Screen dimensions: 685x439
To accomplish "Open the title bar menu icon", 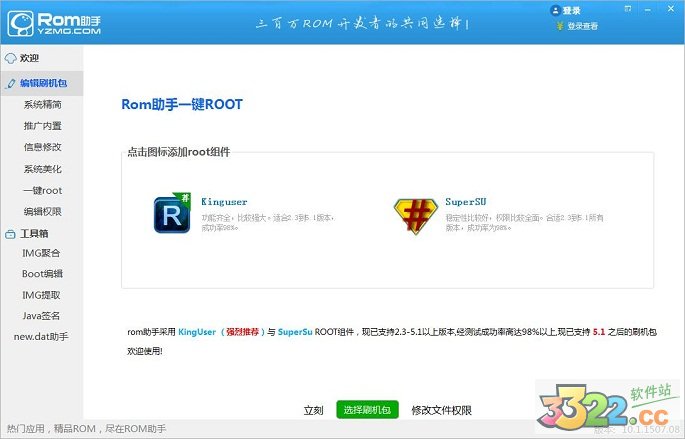I will pos(628,9).
